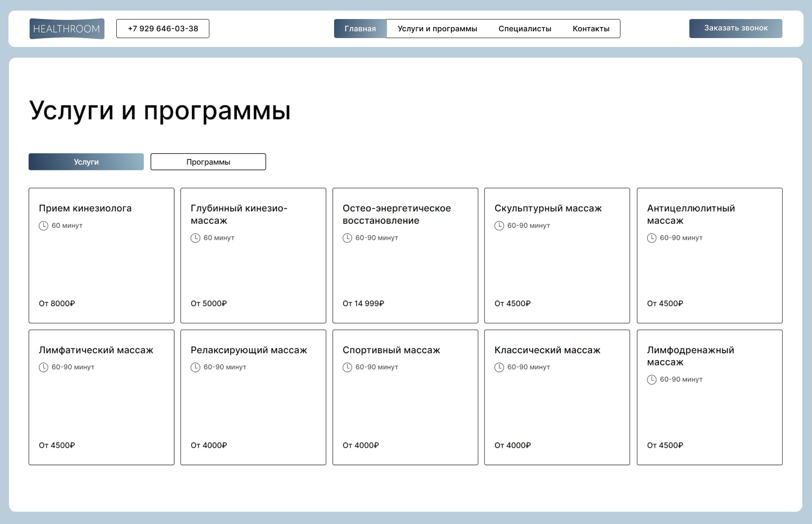Switch to the Услуги filter tab
812x524 pixels.
[x=86, y=162]
